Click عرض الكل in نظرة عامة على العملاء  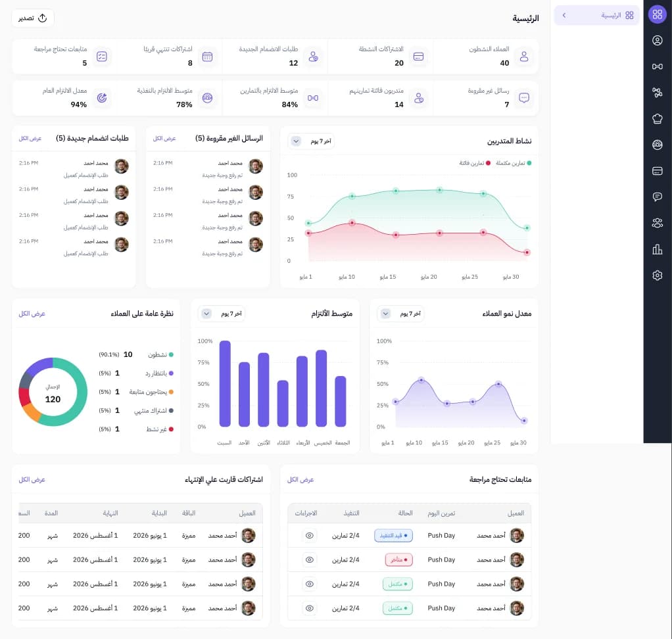point(32,314)
